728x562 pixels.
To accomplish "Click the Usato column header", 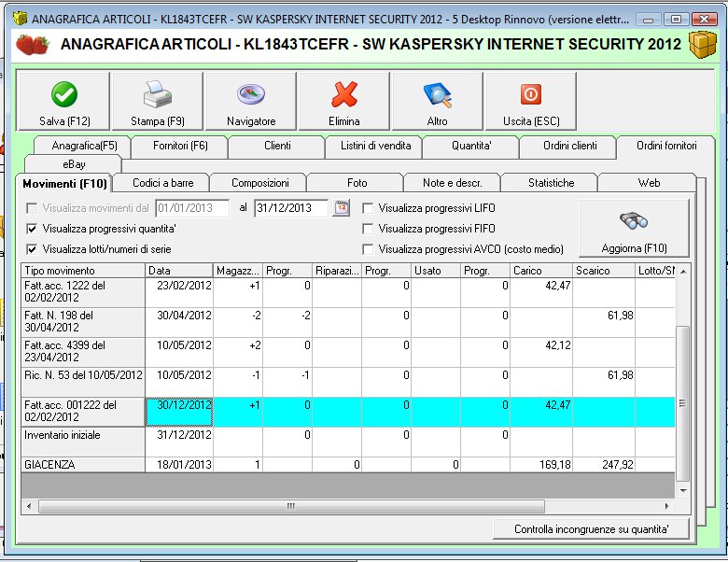I will point(436,271).
